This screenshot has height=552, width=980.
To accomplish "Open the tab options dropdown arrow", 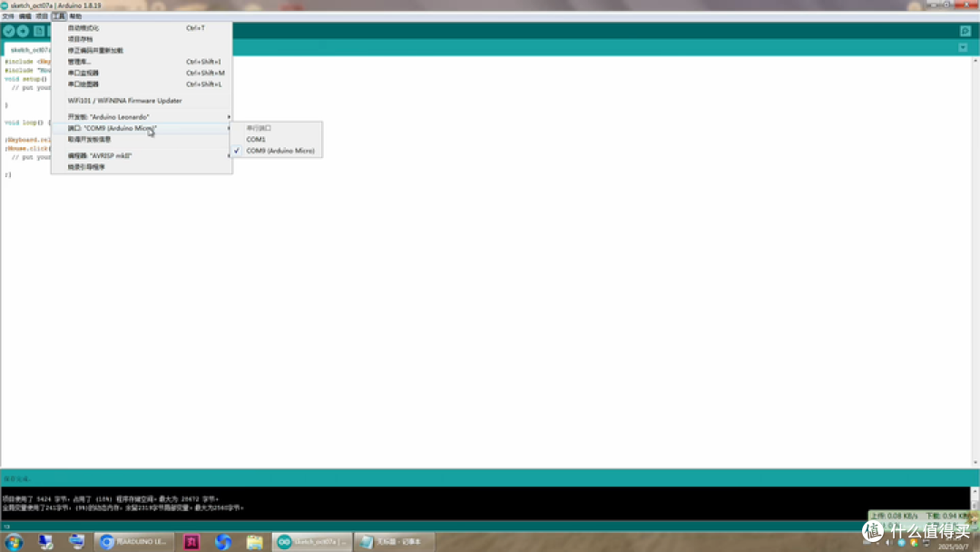I will tap(963, 47).
